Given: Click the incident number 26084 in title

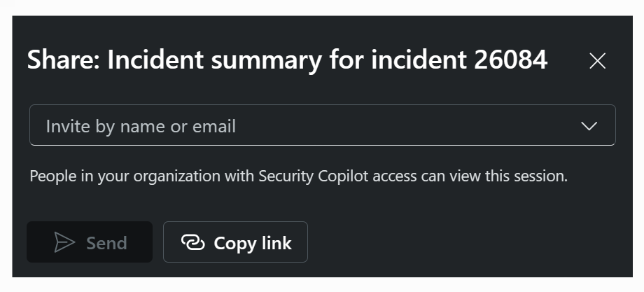Looking at the screenshot, I should [x=510, y=60].
